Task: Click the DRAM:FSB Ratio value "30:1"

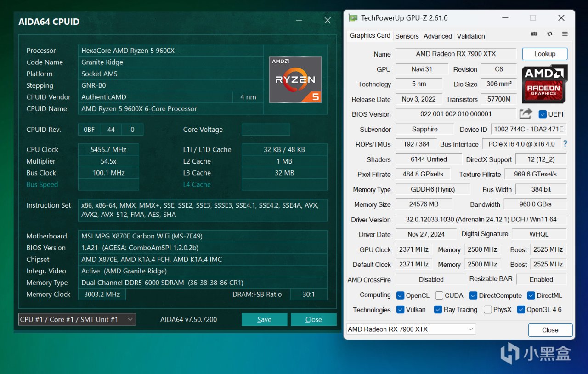Action: [x=309, y=294]
